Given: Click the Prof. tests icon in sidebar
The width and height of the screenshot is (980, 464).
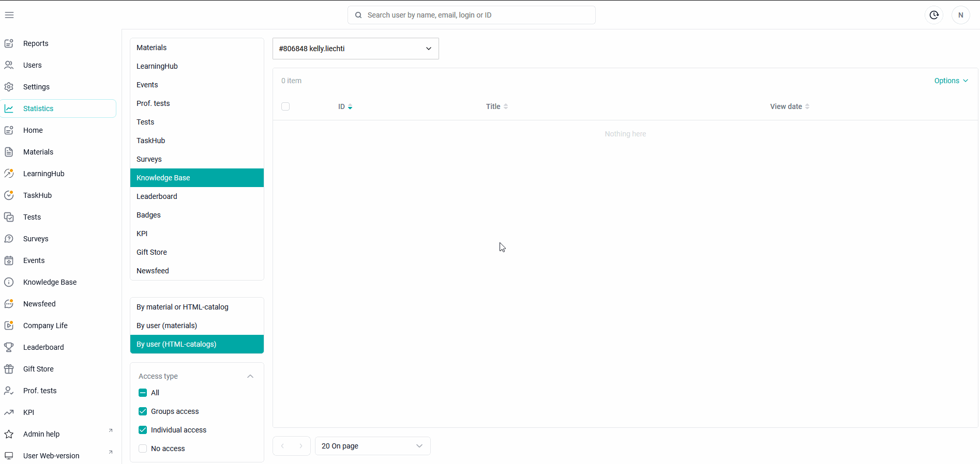Looking at the screenshot, I should tap(9, 391).
